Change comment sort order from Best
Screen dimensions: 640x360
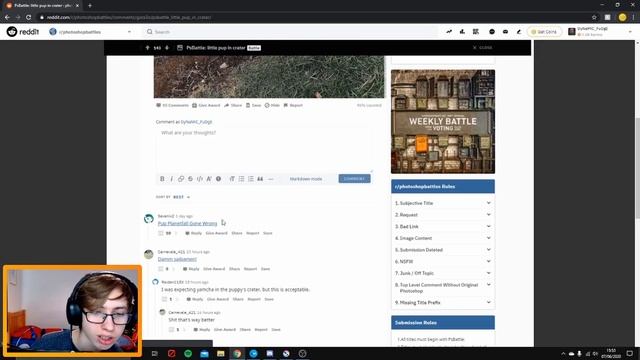coord(181,197)
